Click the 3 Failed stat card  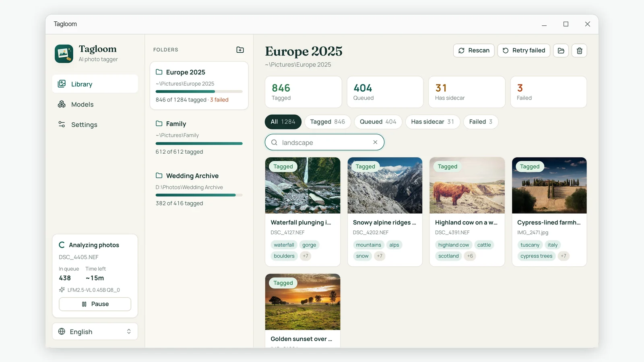548,92
